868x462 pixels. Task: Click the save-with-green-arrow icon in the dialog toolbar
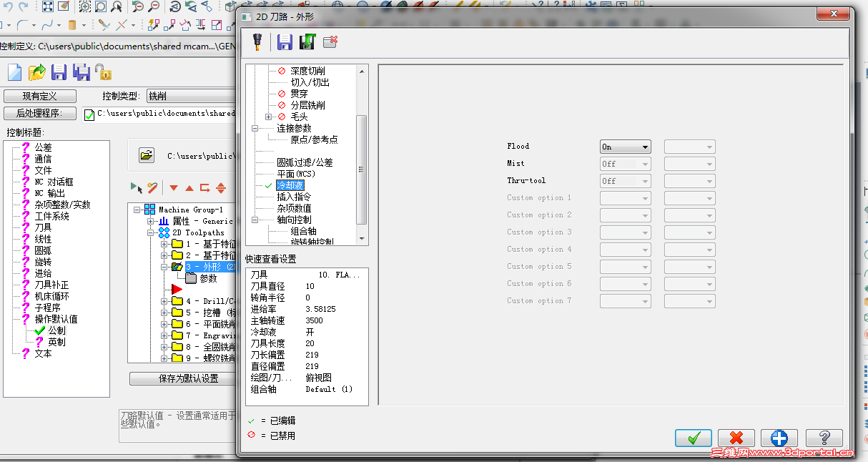[307, 42]
